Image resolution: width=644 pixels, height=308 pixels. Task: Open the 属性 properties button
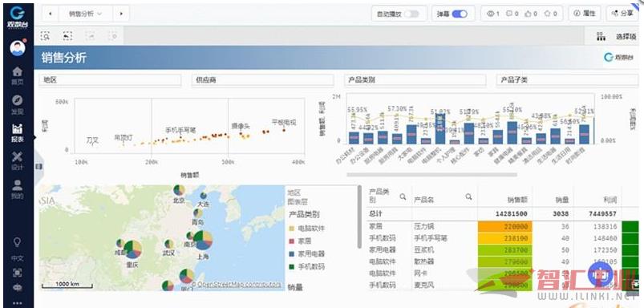pos(585,14)
